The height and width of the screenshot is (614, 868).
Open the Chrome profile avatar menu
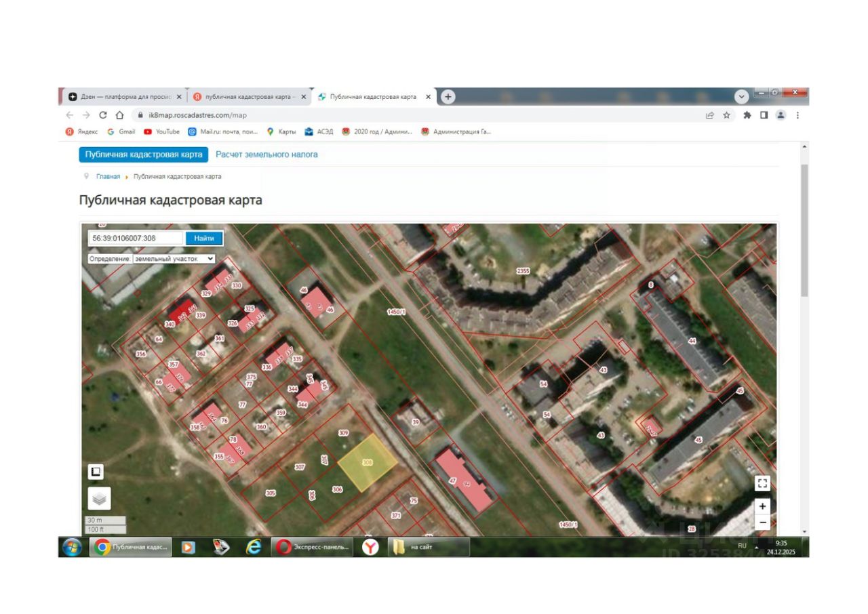pyautogui.click(x=781, y=115)
